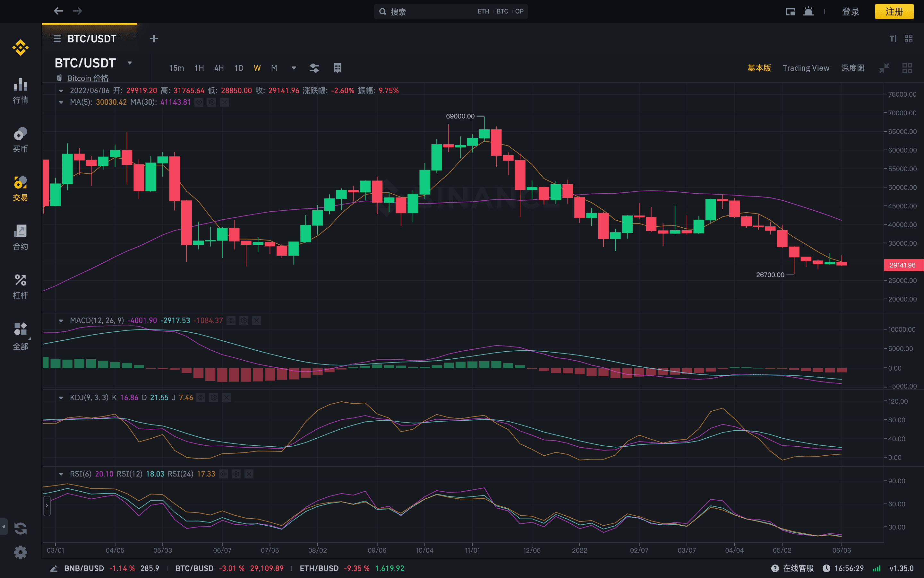The image size is (924, 578).
Task: Expand BTC/USDT pair selector dropdown
Action: pyautogui.click(x=129, y=63)
